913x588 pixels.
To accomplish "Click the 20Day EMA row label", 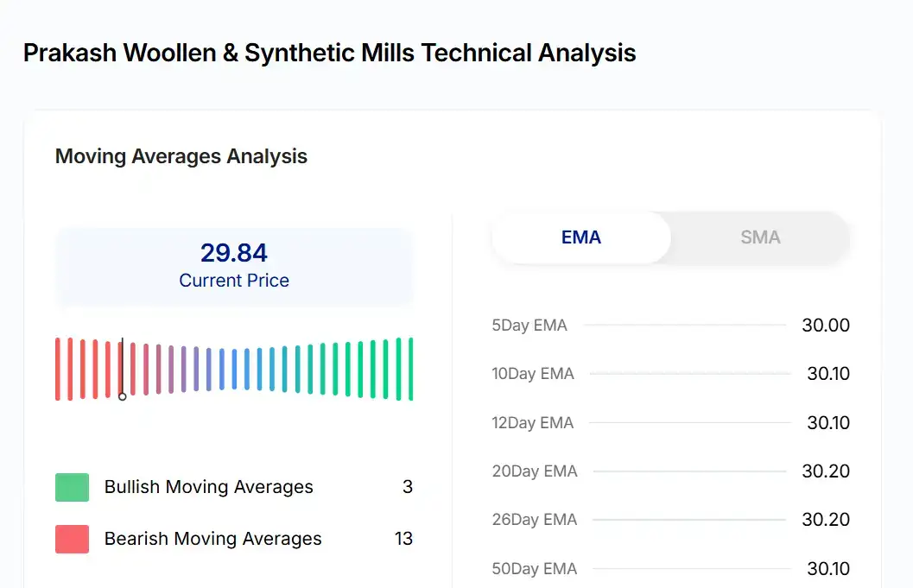I will [535, 471].
